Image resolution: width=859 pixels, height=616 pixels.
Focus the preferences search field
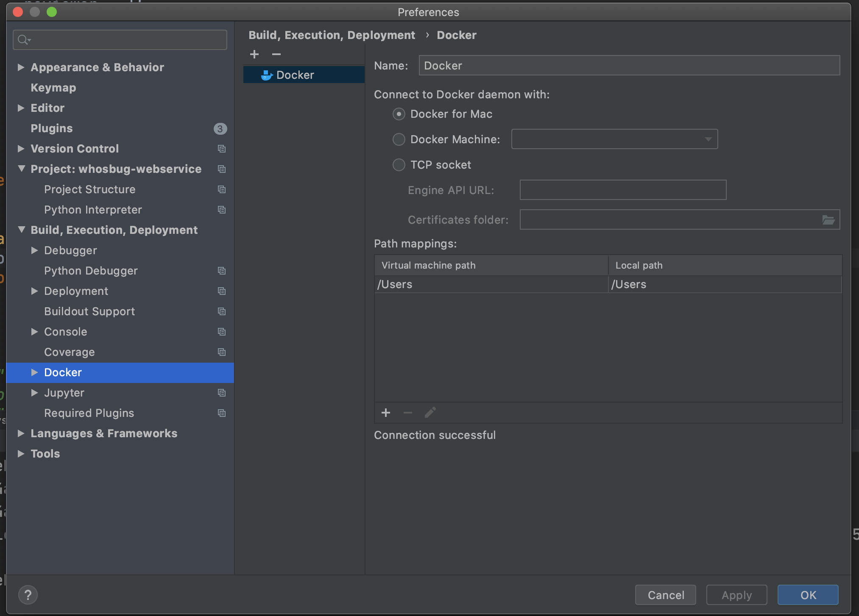tap(120, 40)
